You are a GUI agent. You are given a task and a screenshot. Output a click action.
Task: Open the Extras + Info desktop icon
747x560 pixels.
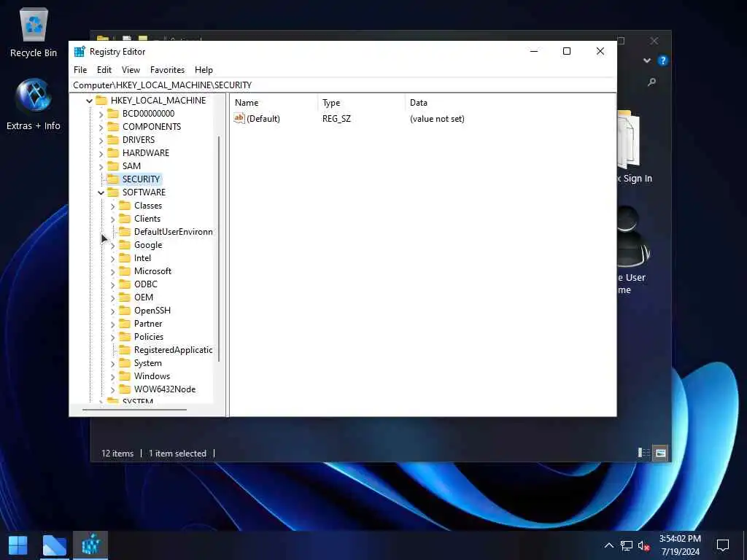[x=34, y=105]
